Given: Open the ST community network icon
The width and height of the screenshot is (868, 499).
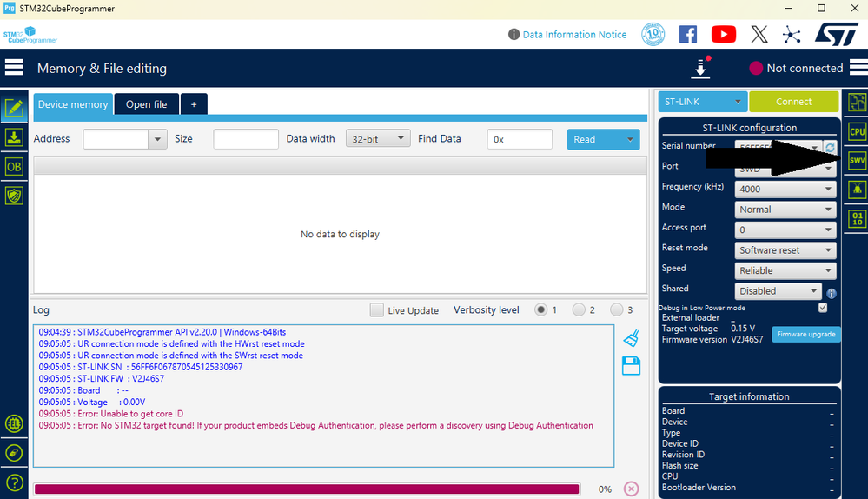Looking at the screenshot, I should click(x=792, y=34).
